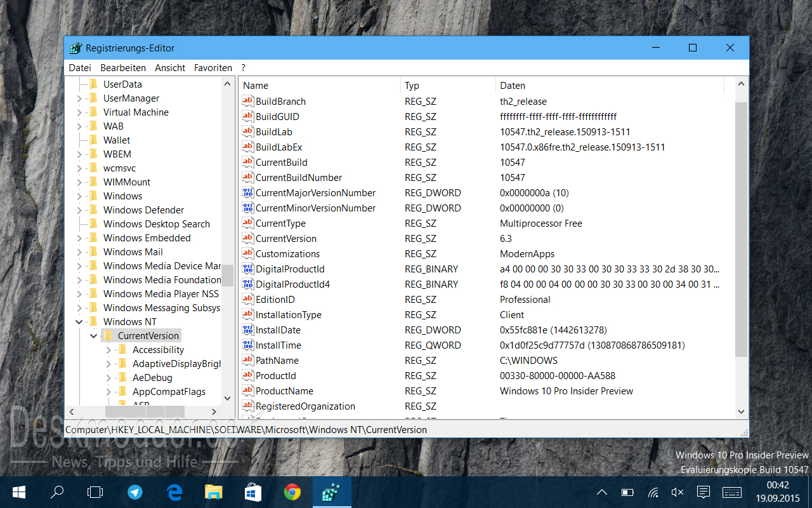Open the Ansicht menu
Screen dimensions: 812x508
pos(170,67)
